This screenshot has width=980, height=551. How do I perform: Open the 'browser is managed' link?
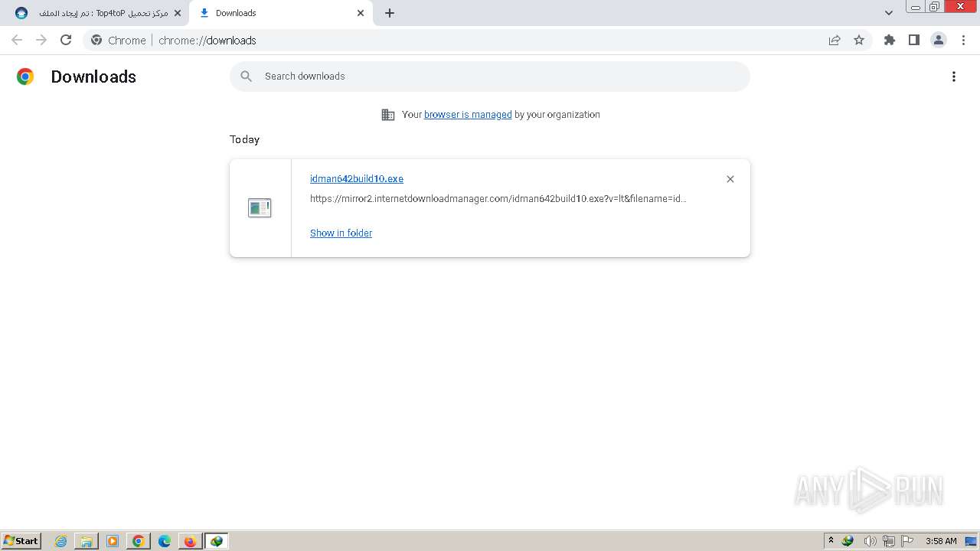click(468, 115)
